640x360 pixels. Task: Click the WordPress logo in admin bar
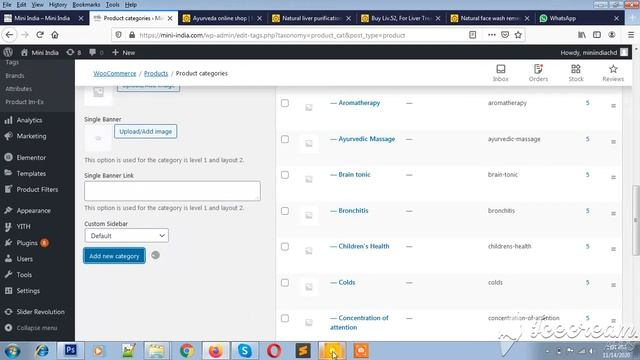(x=8, y=52)
